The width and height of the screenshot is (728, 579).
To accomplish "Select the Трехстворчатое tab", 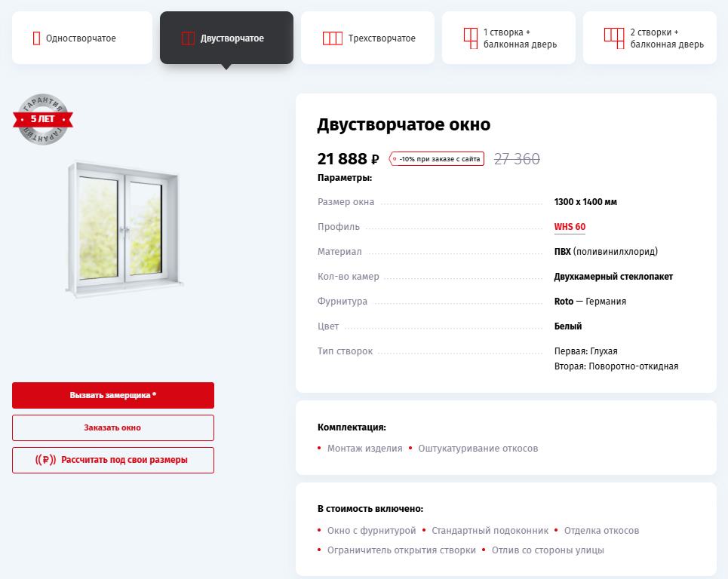I will point(367,37).
